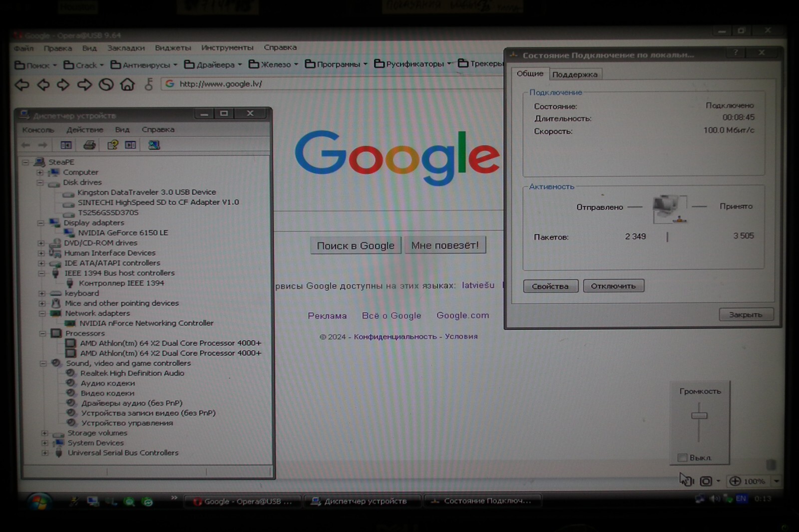Click the print icon in Device Manager
This screenshot has width=799, height=532.
click(x=89, y=145)
